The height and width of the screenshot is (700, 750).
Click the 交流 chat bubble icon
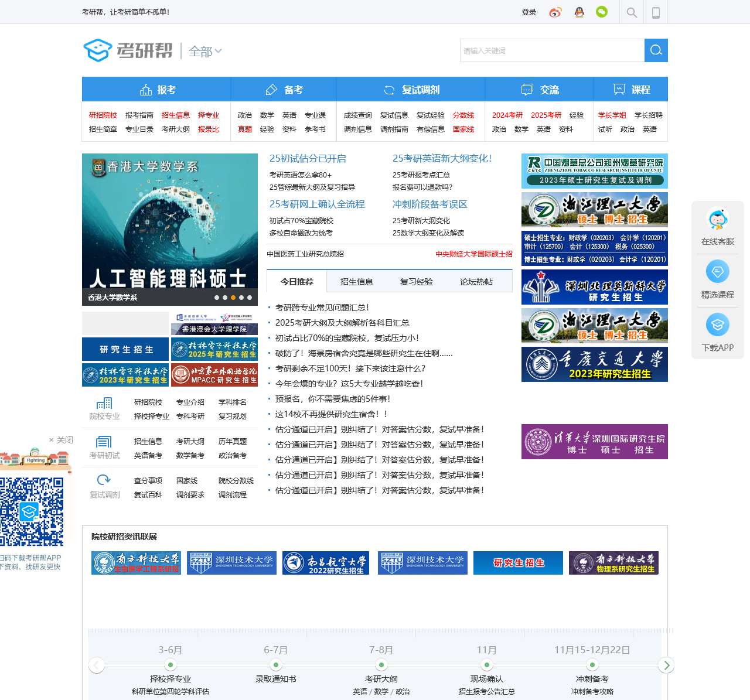[527, 90]
